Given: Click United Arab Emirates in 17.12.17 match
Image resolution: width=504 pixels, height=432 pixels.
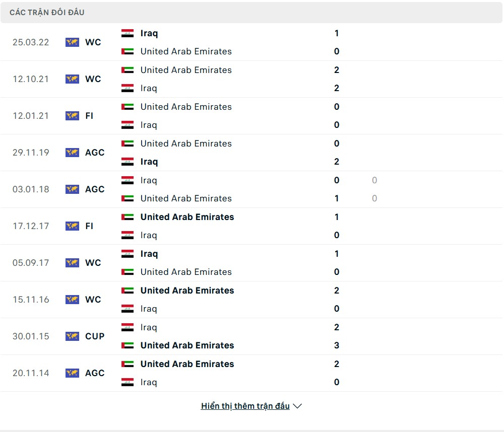Looking at the screenshot, I should tap(187, 217).
